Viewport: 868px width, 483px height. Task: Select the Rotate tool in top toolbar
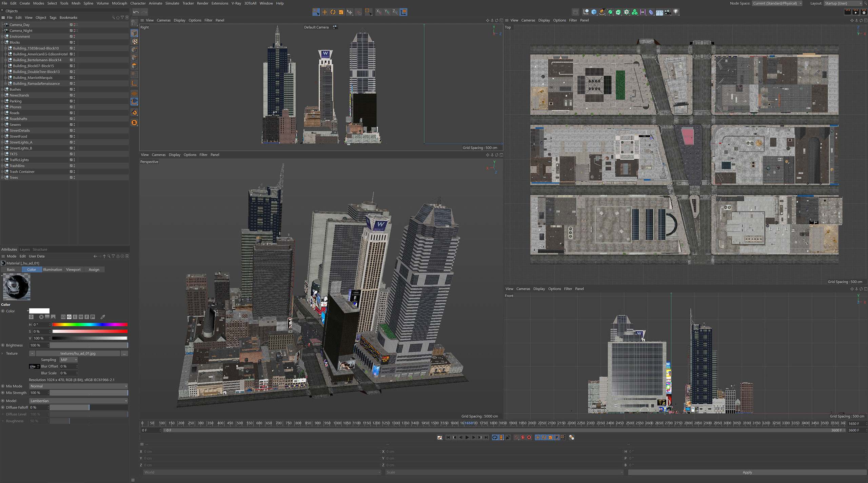pyautogui.click(x=333, y=12)
